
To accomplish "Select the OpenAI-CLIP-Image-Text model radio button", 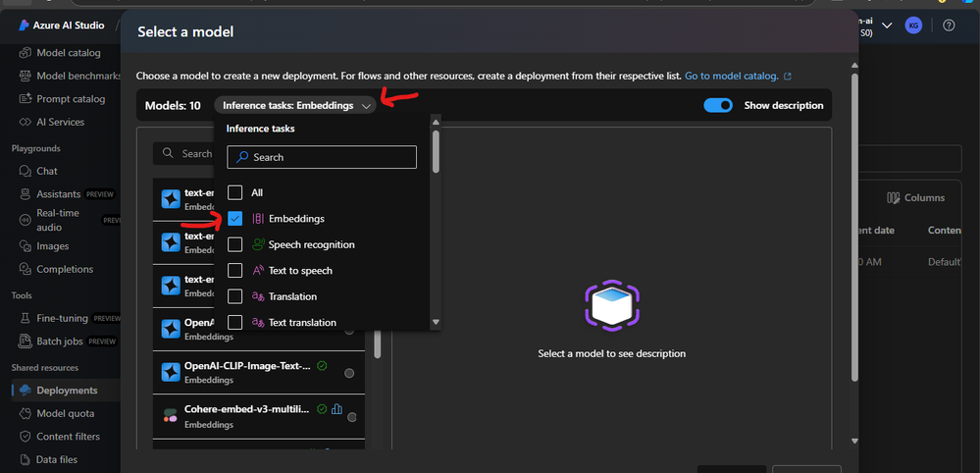I will point(349,373).
